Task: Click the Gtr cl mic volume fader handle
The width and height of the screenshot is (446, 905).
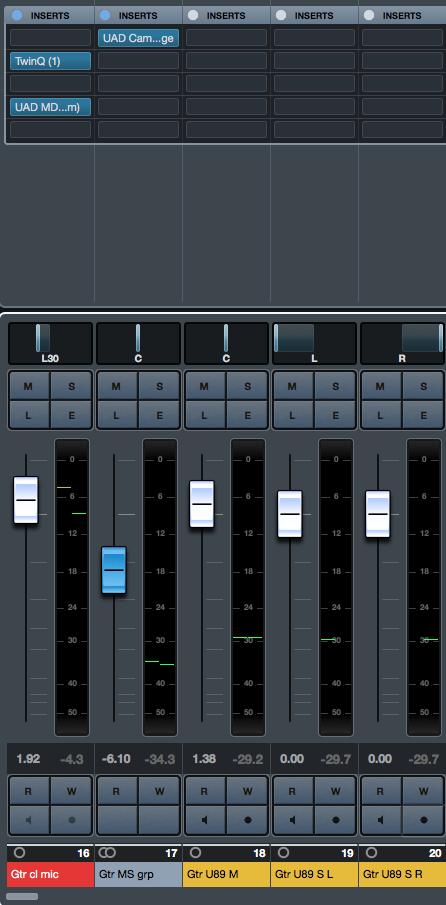Action: pyautogui.click(x=26, y=500)
